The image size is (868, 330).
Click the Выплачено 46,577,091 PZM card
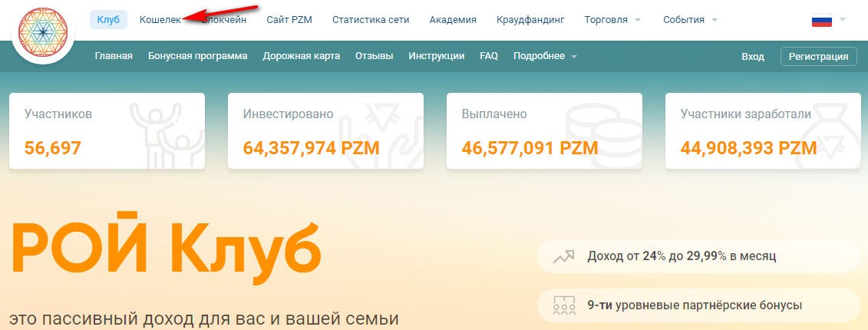[x=544, y=130]
